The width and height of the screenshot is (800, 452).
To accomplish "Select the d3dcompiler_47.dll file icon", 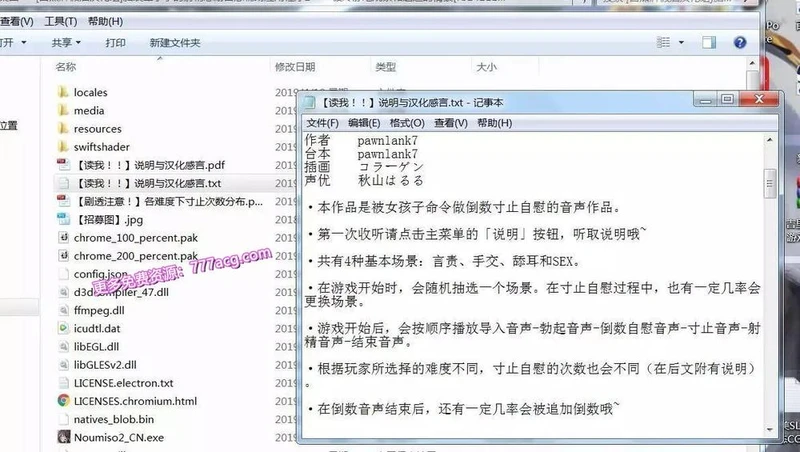I will pyautogui.click(x=63, y=292).
